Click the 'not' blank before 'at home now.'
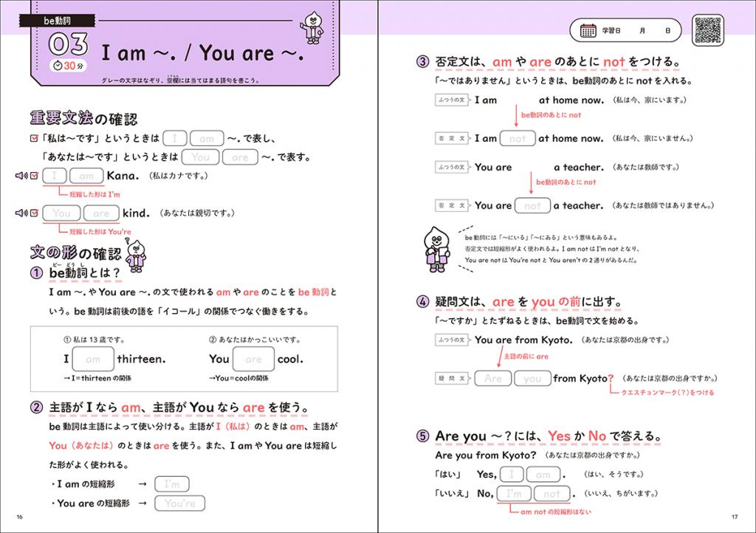This screenshot has height=533, width=756. pyautogui.click(x=518, y=139)
